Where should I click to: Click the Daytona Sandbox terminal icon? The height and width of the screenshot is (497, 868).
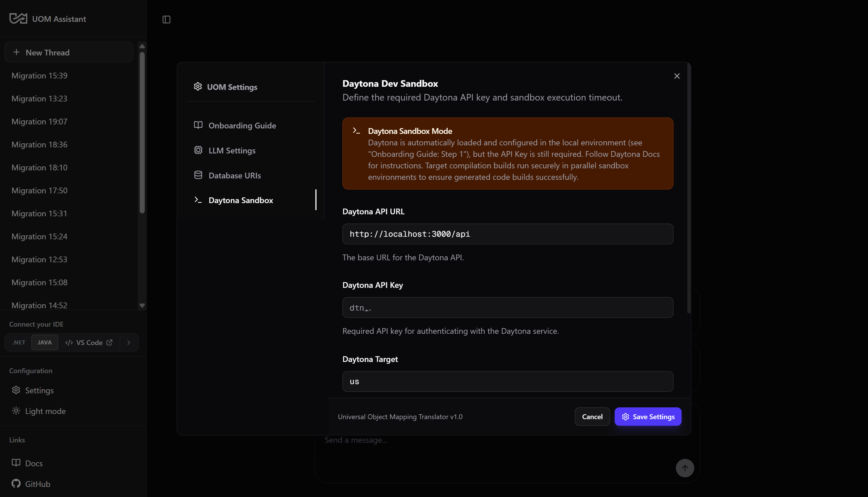pos(198,200)
